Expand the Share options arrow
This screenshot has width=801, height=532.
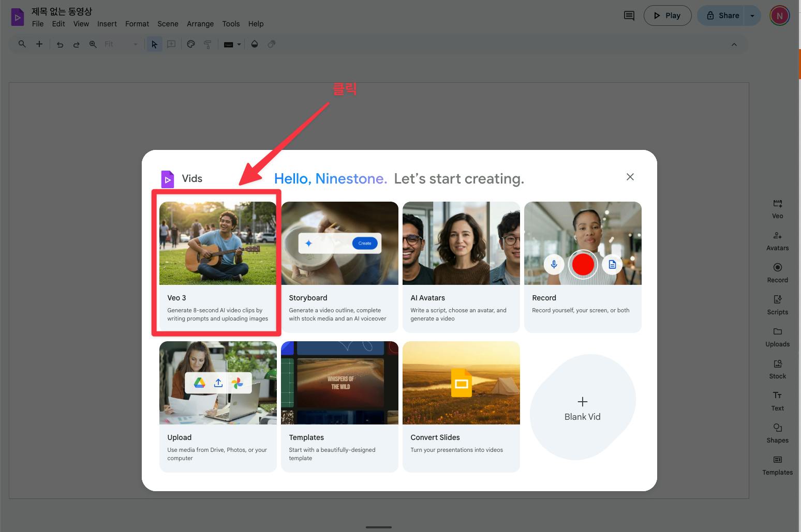click(752, 16)
